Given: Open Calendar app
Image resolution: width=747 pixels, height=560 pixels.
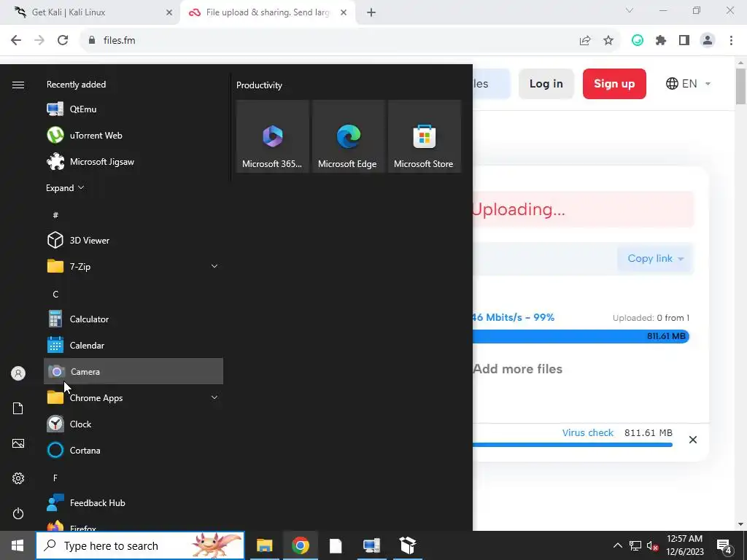Looking at the screenshot, I should (133, 345).
